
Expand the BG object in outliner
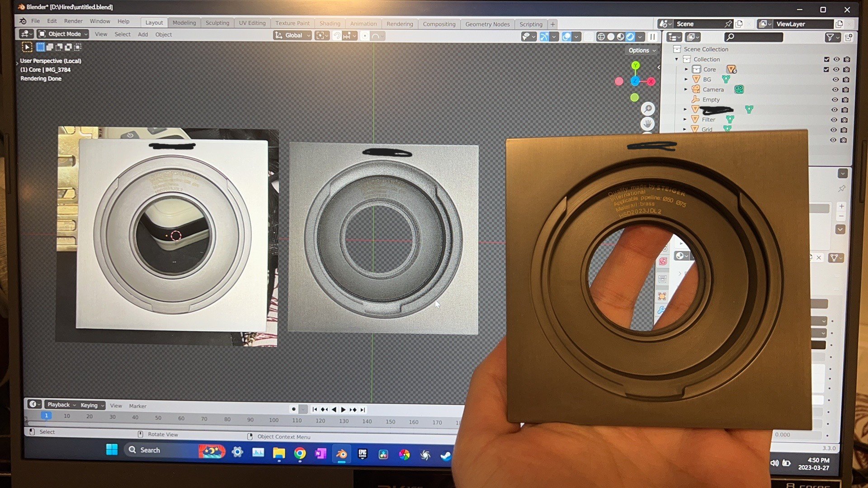[686, 79]
